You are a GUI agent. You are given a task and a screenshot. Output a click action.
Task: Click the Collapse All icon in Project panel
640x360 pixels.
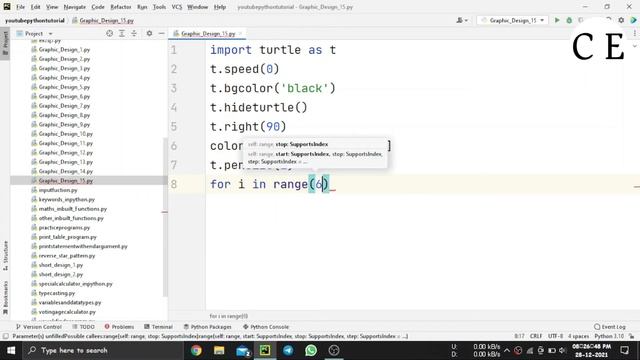[134, 33]
